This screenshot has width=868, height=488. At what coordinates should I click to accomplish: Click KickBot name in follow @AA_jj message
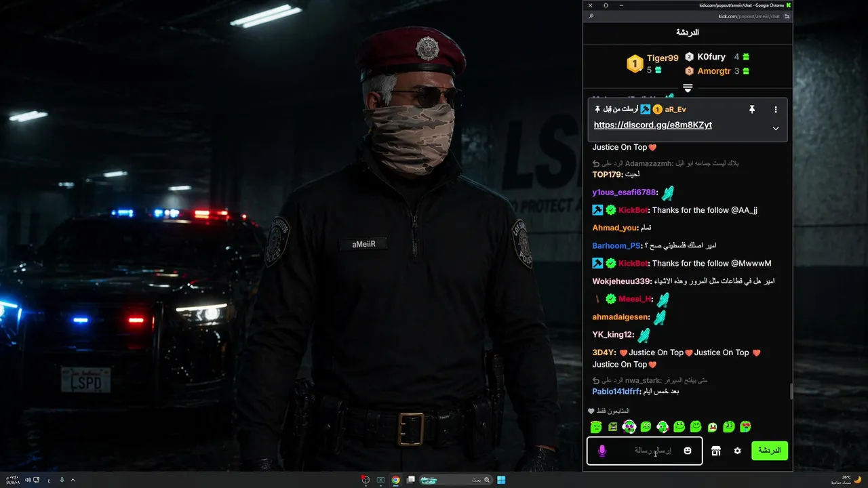point(633,210)
